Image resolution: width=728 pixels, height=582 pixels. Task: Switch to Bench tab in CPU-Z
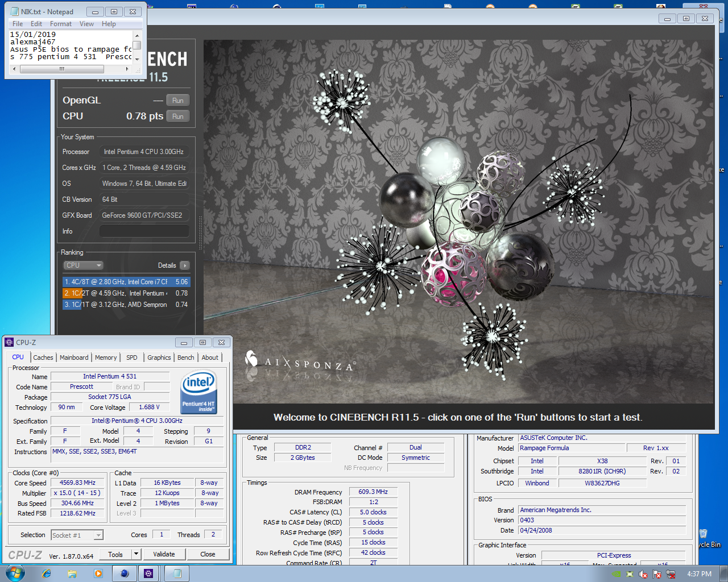(186, 357)
